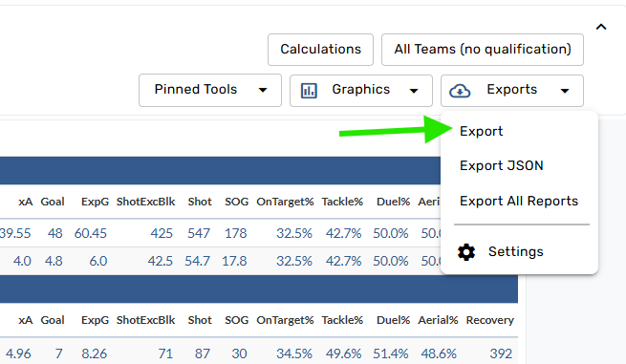The height and width of the screenshot is (364, 626).
Task: Select the 49.6% Tackle cell
Action: [343, 354]
